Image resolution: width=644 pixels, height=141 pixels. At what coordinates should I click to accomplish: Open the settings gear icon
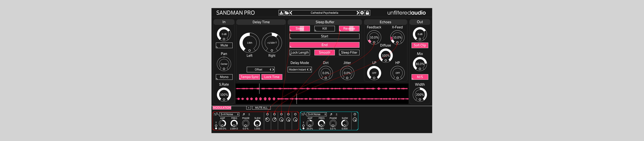point(362,13)
